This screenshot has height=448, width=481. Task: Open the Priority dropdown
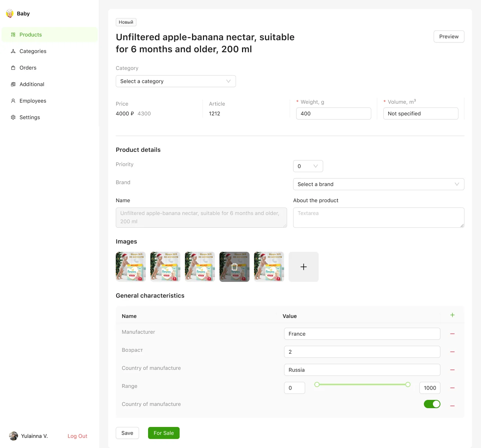308,166
